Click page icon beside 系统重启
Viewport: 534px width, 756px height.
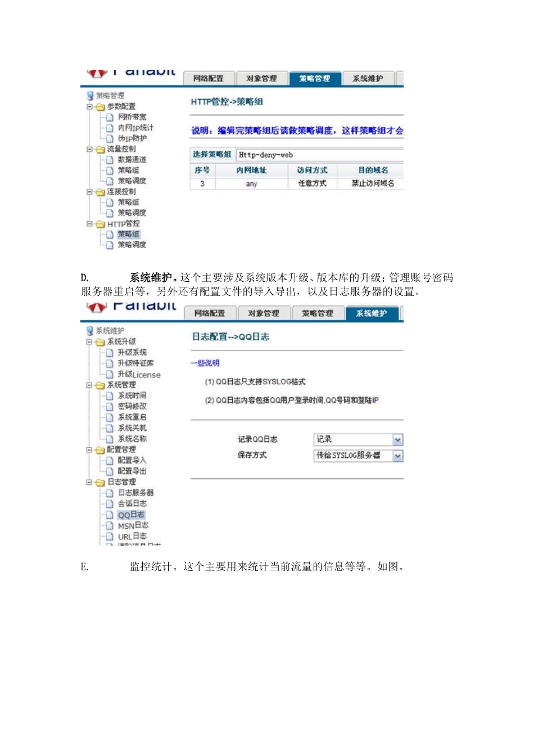click(x=110, y=417)
